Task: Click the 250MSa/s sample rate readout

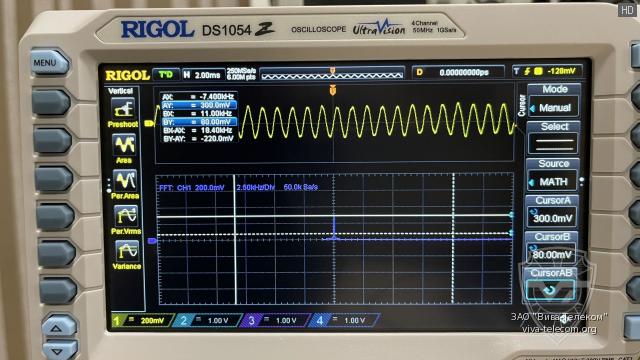Action: (241, 71)
